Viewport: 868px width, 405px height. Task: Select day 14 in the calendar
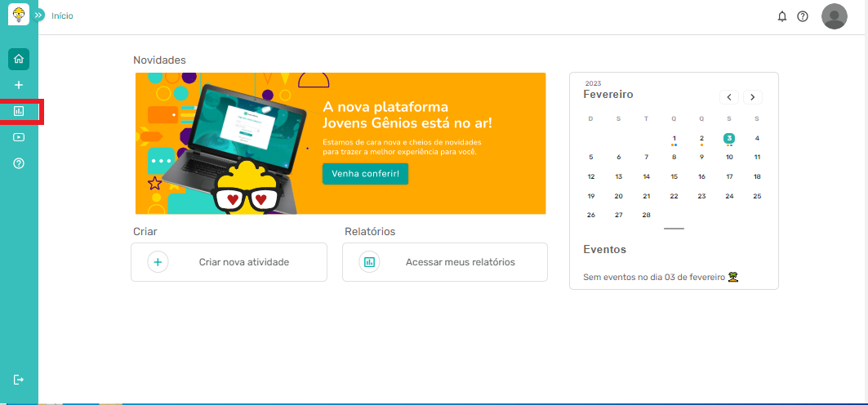646,176
